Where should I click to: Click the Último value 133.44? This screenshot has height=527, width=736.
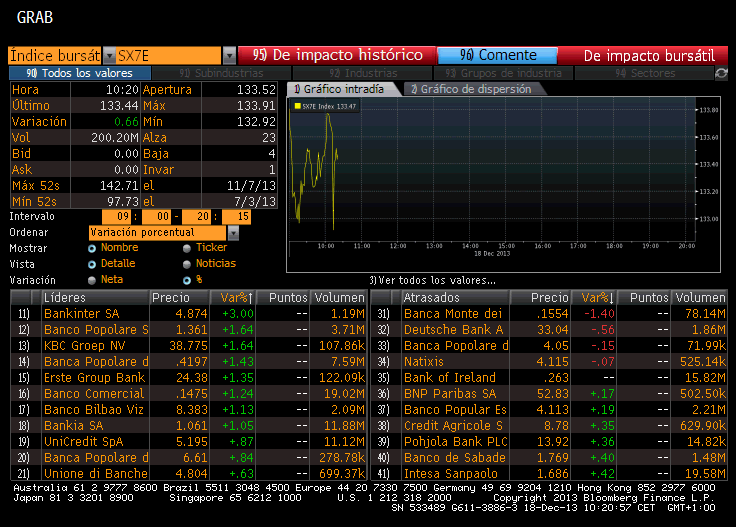[119, 106]
